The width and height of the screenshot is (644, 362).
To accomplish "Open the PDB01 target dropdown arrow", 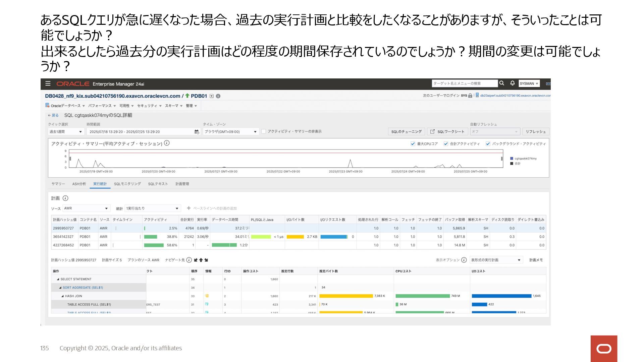I will tap(212, 96).
